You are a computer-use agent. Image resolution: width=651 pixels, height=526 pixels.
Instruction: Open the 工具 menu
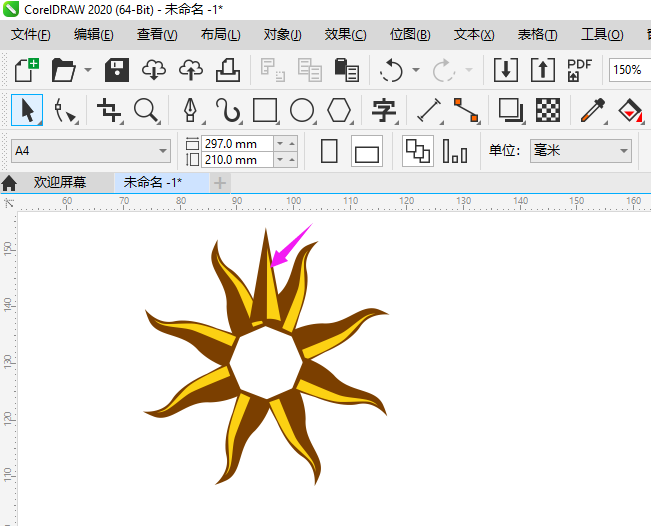[602, 34]
